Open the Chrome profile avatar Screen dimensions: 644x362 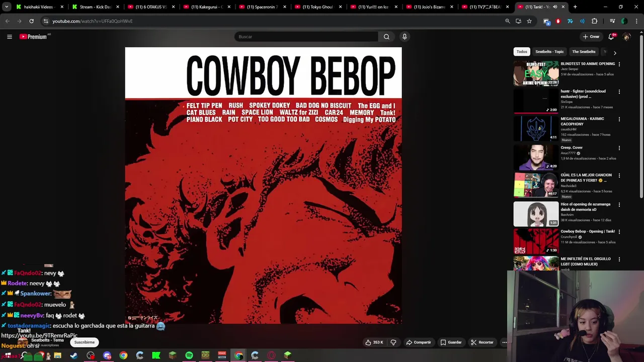[624, 21]
